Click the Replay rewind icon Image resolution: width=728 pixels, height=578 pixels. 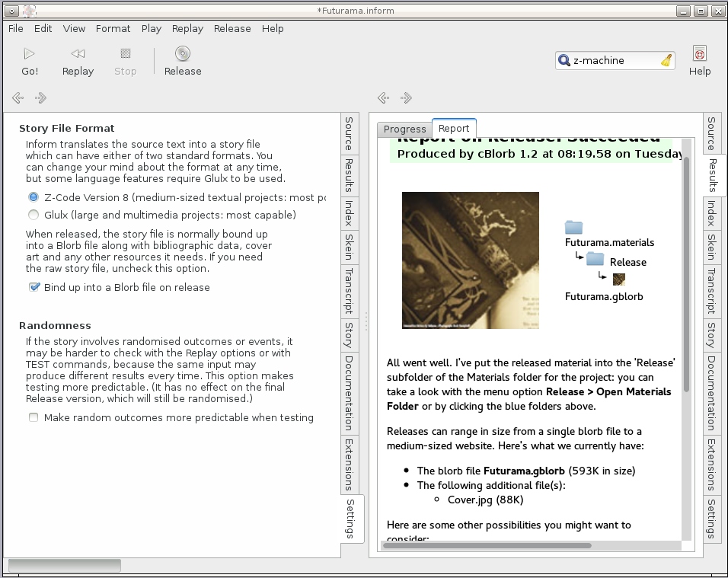[78, 54]
